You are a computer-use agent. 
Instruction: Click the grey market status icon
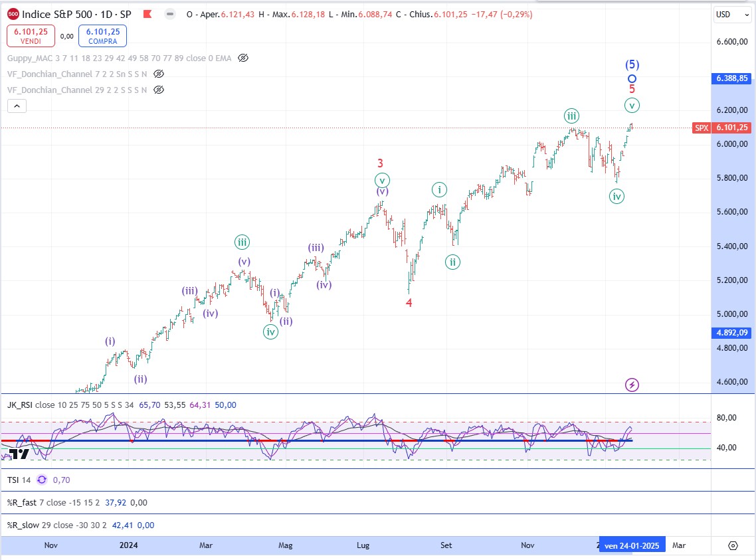[x=169, y=14]
